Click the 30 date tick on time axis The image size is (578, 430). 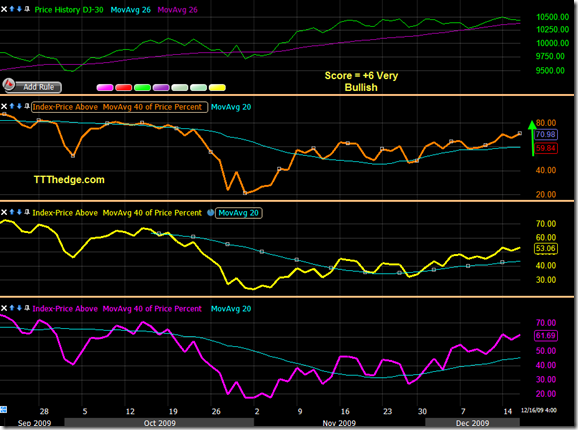(x=422, y=411)
